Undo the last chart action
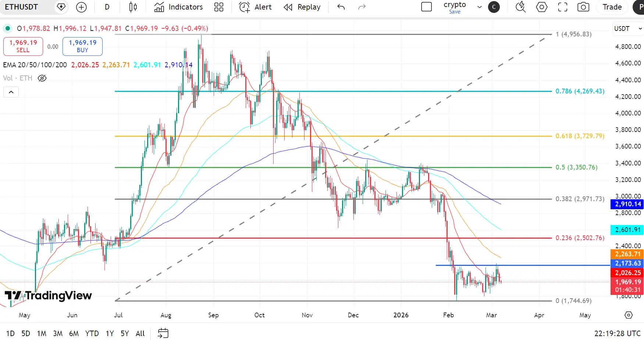The width and height of the screenshot is (644, 342). (x=341, y=7)
